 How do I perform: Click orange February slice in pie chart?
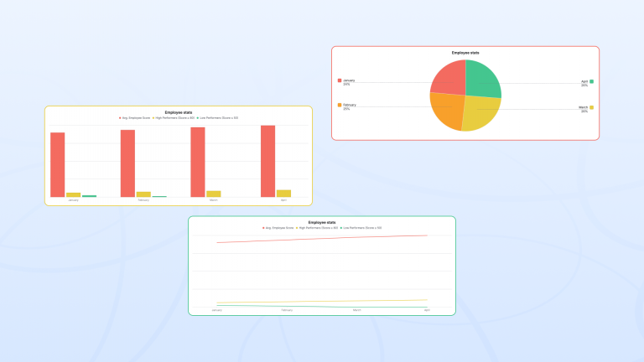coord(448,110)
